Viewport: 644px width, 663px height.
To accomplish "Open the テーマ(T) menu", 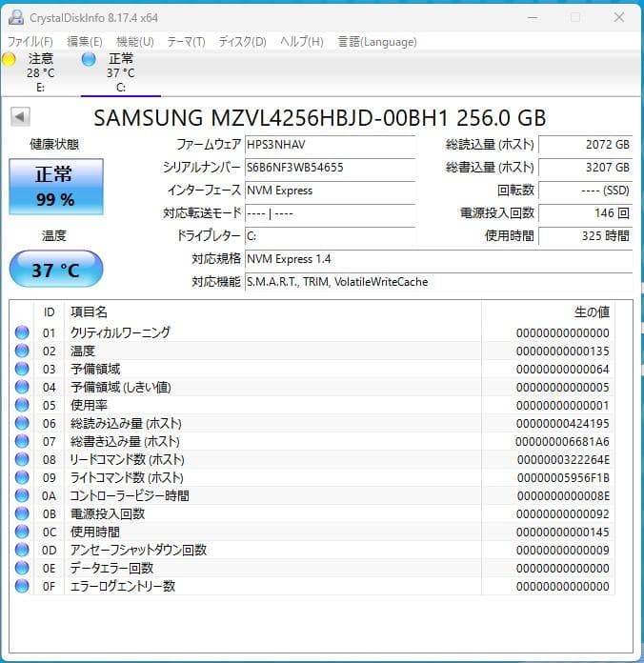I will [x=186, y=42].
